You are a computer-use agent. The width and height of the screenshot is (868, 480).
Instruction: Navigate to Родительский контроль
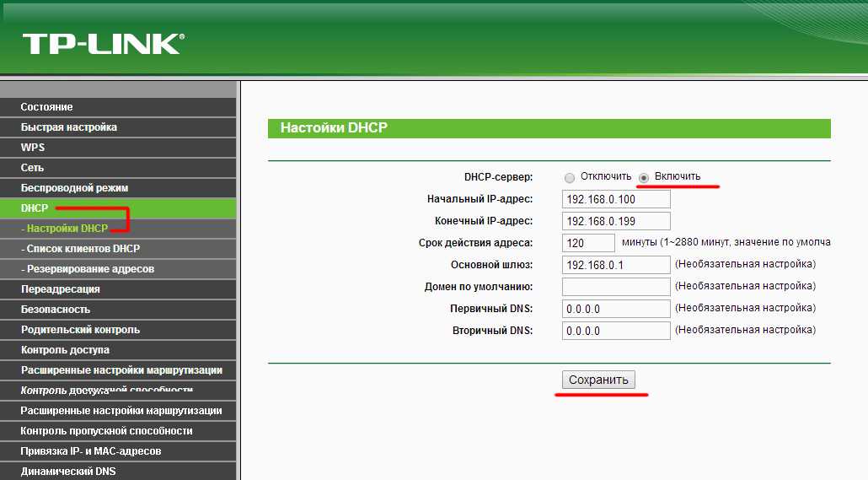point(81,330)
